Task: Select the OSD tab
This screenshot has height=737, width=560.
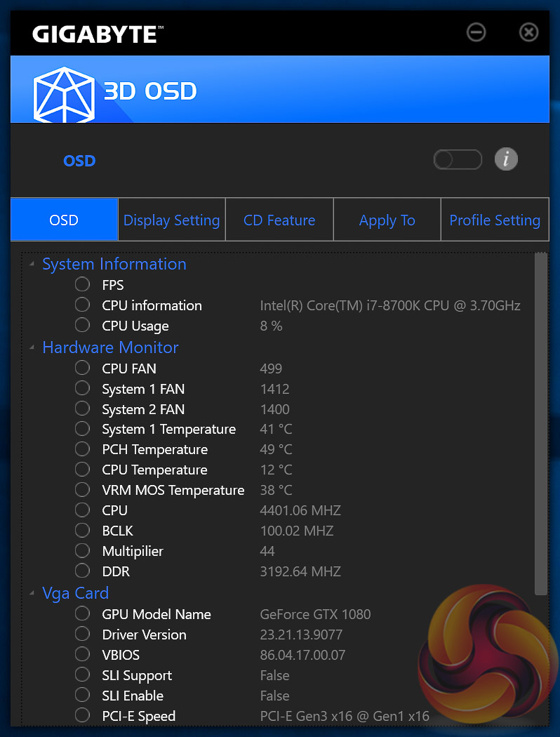Action: pyautogui.click(x=64, y=220)
